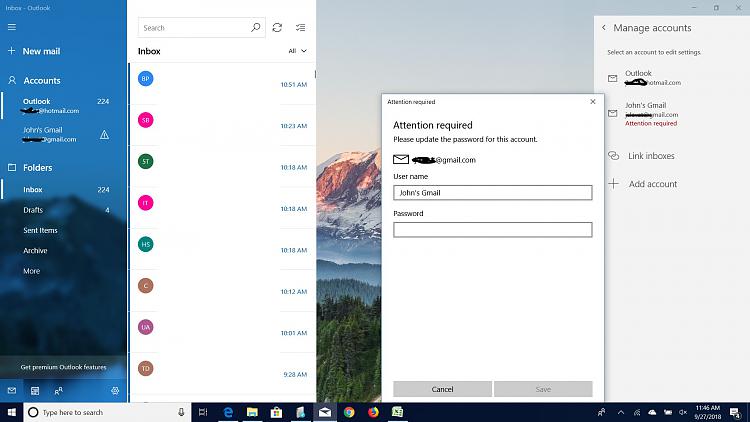The height and width of the screenshot is (422, 750).
Task: Switch to Mail view icon at bottom
Action: tap(12, 391)
